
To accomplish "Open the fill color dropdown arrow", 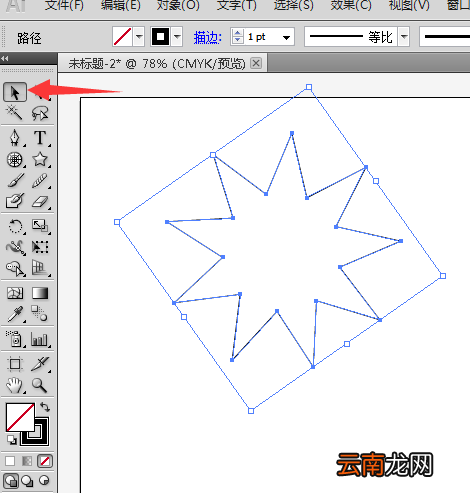I will coord(139,36).
